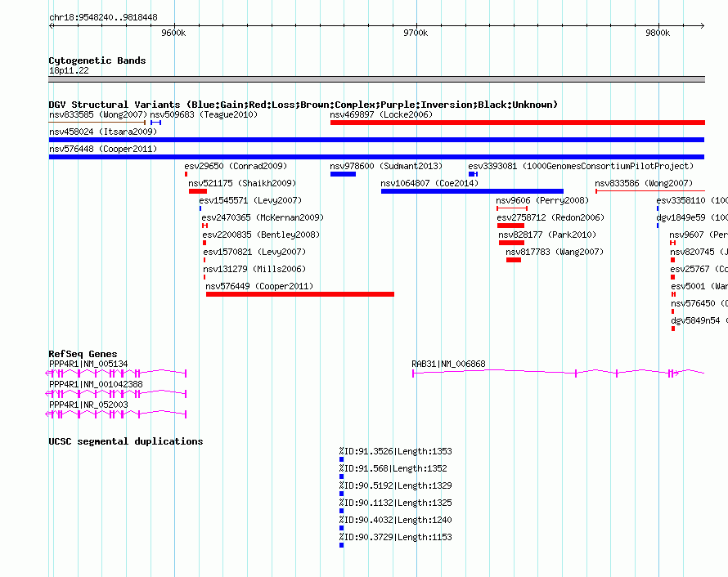Screen dimensions: 728x577
Task: Click the Cytogenetic Bands track title
Action: pyautogui.click(x=97, y=60)
